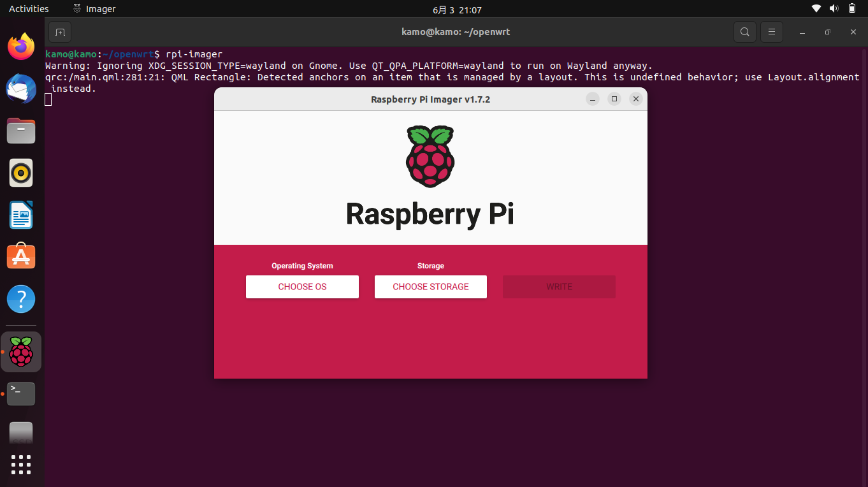Open the Files manager in dock
Viewport: 868px width, 487px height.
tap(21, 131)
